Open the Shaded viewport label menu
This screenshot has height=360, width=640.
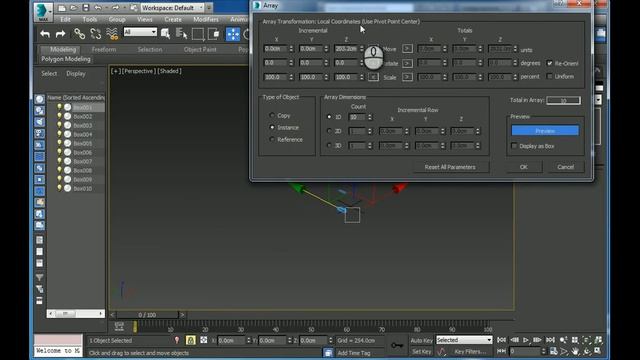click(x=169, y=71)
